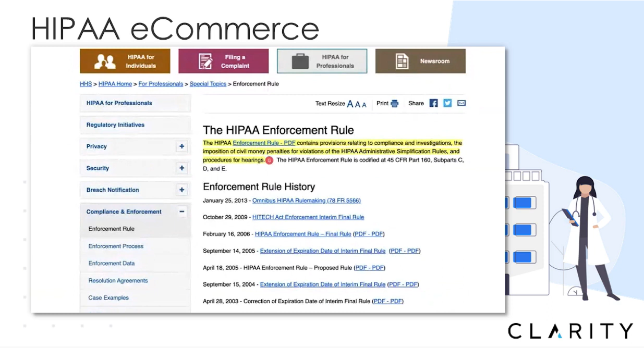Open PDF link for April 18, 2005 Proposed Rule
The image size is (644, 348).
(x=370, y=268)
